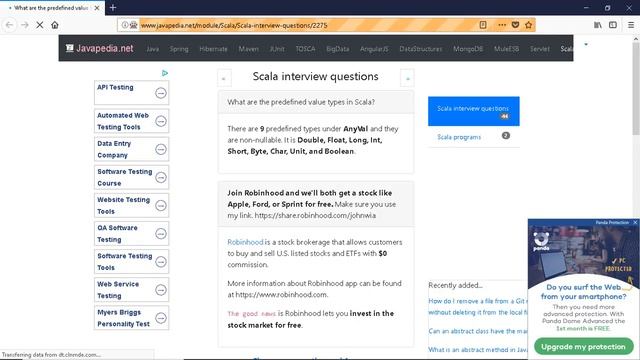Follow the Robinhood hyperlink
Screen dimensions: 640x360
point(245,242)
